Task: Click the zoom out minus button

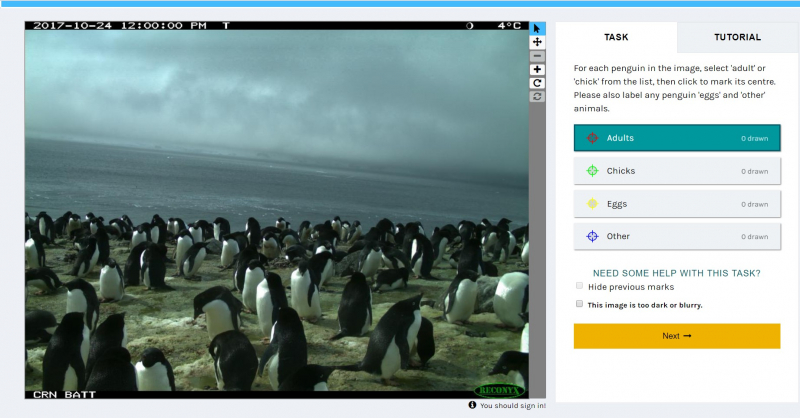Action: click(x=537, y=56)
